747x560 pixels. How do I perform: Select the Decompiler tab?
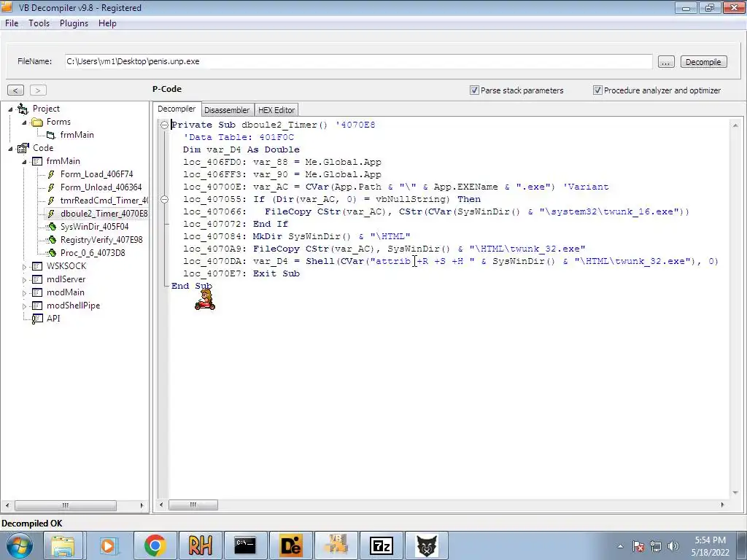click(177, 109)
